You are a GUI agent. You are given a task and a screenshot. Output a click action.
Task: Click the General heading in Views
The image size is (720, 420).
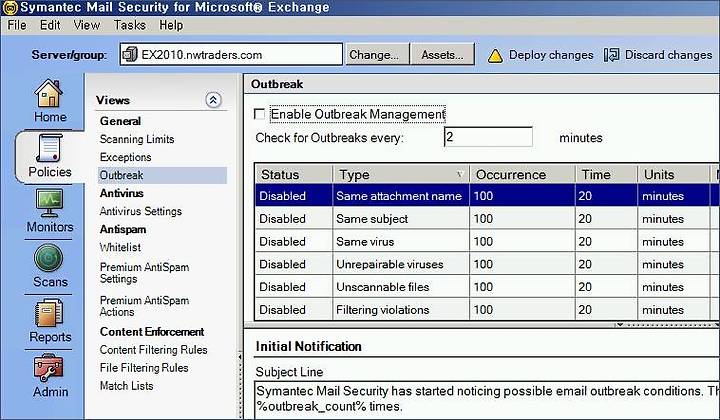coord(120,121)
